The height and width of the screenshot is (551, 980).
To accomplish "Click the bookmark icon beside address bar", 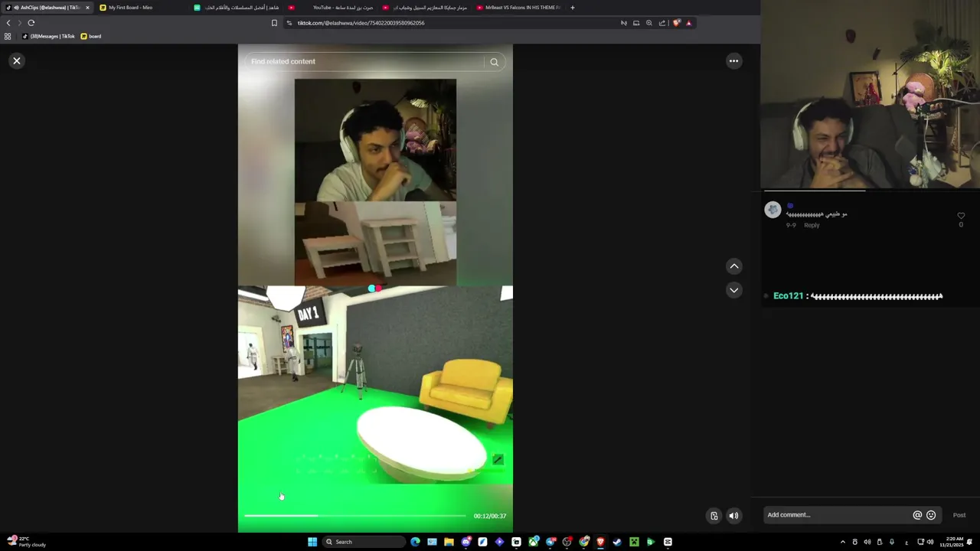I will click(x=274, y=23).
